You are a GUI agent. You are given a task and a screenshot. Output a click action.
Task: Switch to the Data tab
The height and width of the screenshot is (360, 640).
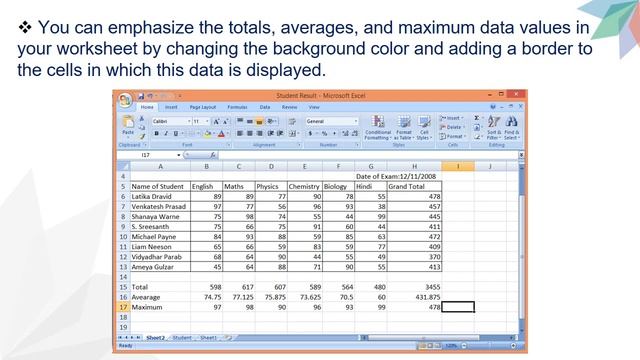click(265, 107)
